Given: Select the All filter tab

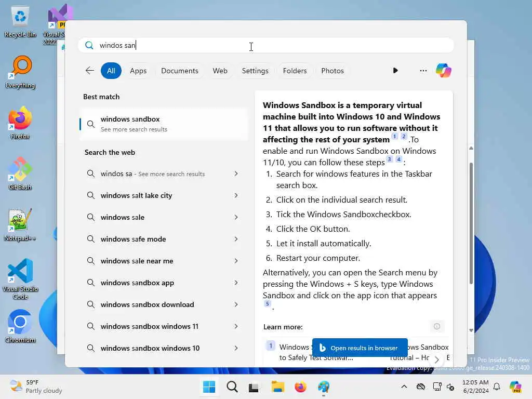Looking at the screenshot, I should click(x=111, y=71).
